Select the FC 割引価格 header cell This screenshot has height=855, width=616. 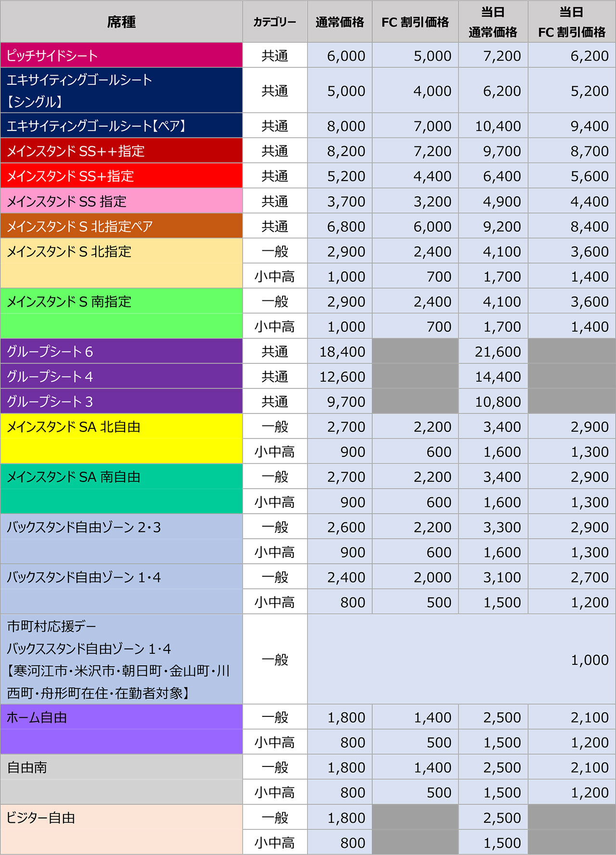pos(415,22)
